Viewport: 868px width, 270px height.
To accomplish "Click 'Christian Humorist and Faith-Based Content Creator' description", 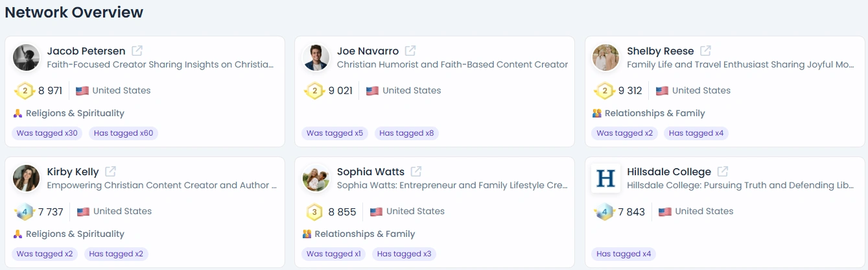I will [452, 65].
